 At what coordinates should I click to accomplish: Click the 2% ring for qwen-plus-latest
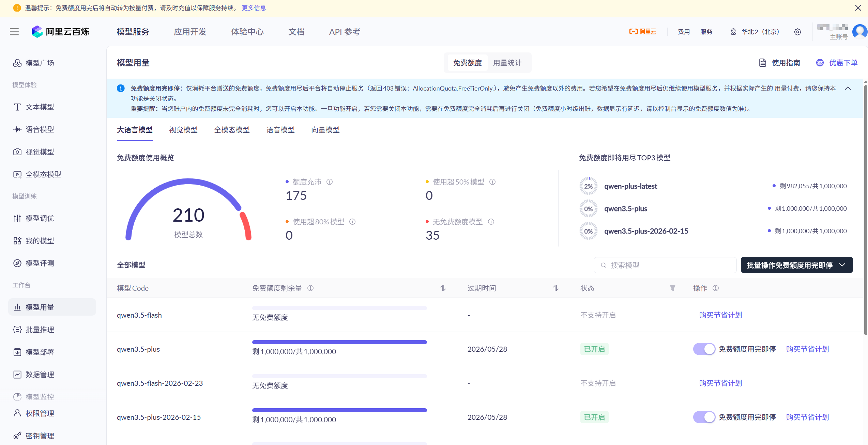click(x=589, y=186)
